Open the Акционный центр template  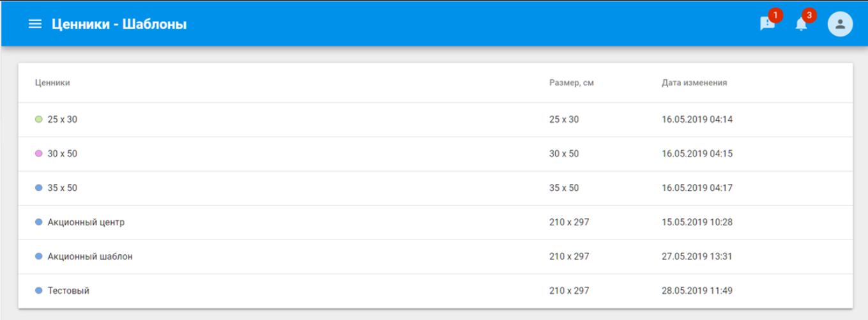click(436, 222)
